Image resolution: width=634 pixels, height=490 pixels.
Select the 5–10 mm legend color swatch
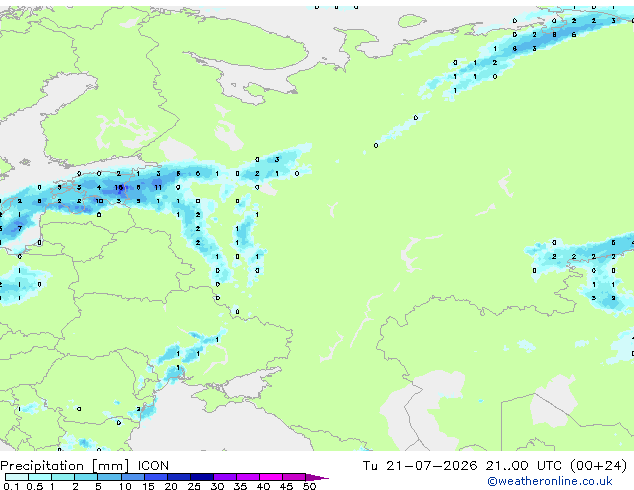coord(109,477)
